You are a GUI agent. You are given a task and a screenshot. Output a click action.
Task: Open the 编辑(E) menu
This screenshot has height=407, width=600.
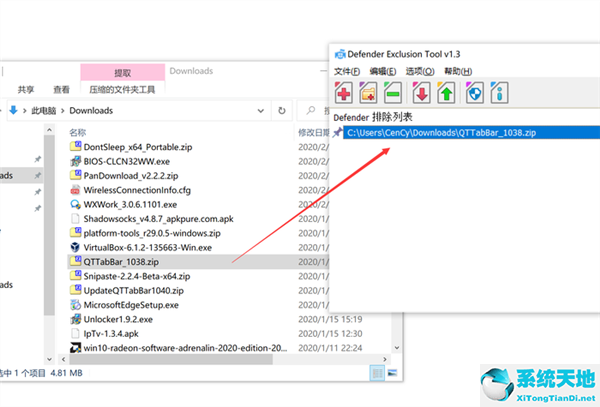383,72
